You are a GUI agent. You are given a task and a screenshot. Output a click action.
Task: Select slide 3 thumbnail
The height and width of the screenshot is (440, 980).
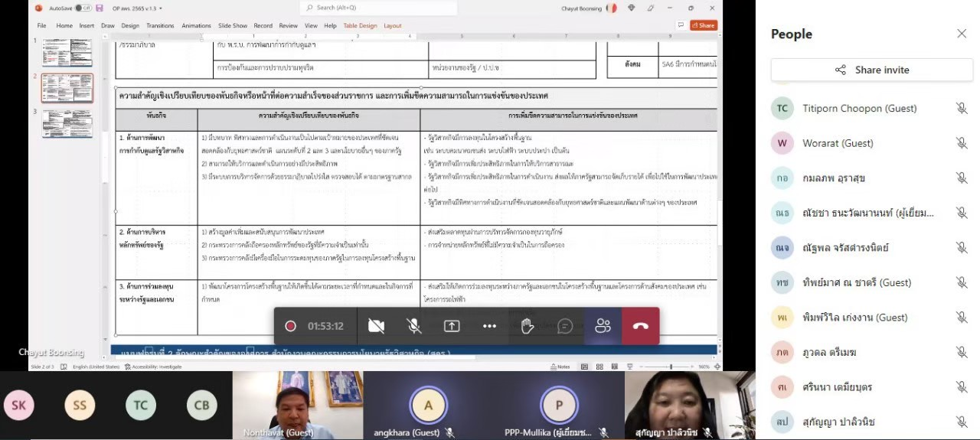67,123
